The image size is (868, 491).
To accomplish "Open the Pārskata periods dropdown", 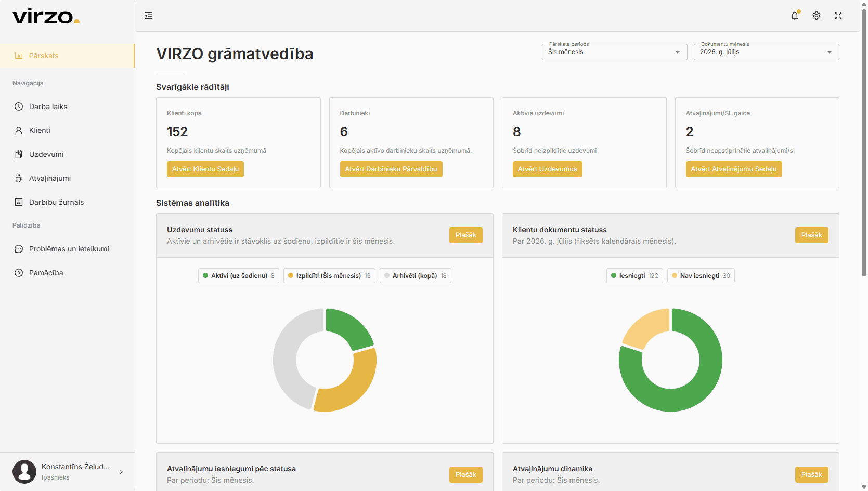I will tap(614, 52).
